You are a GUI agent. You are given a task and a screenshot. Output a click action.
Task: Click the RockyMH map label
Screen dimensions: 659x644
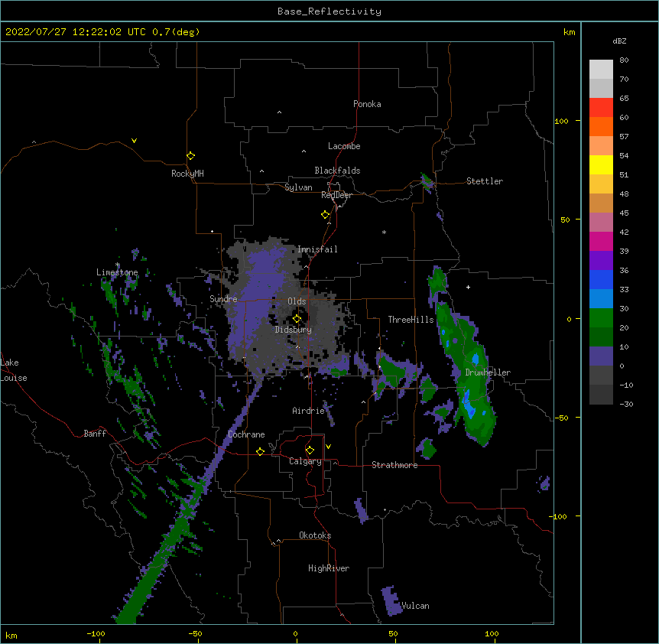pos(187,174)
